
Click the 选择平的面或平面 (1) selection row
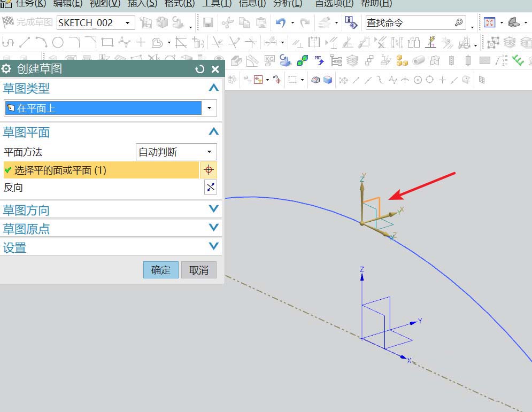[x=101, y=170]
